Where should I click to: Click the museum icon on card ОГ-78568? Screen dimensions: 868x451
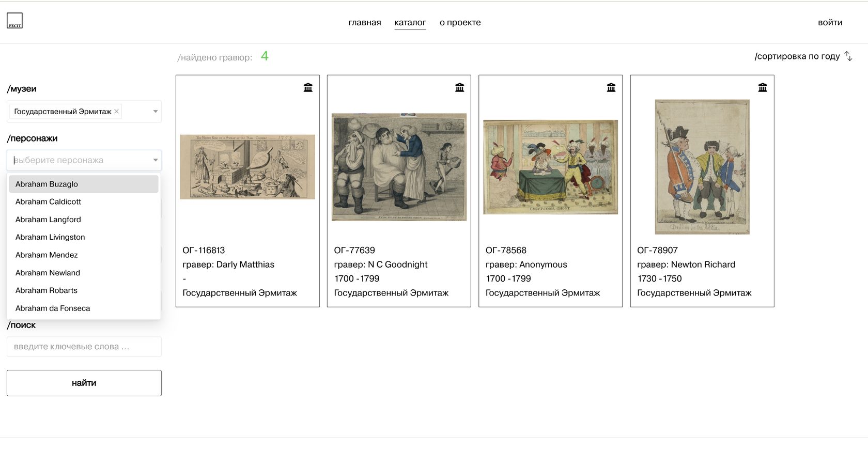click(611, 87)
